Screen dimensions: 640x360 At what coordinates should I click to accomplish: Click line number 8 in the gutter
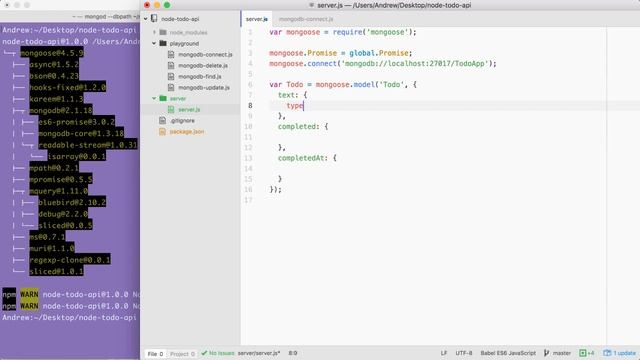tap(250, 105)
